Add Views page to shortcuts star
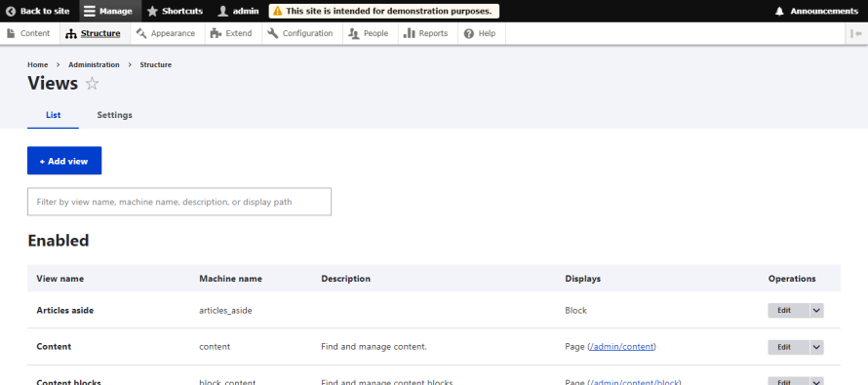 92,84
